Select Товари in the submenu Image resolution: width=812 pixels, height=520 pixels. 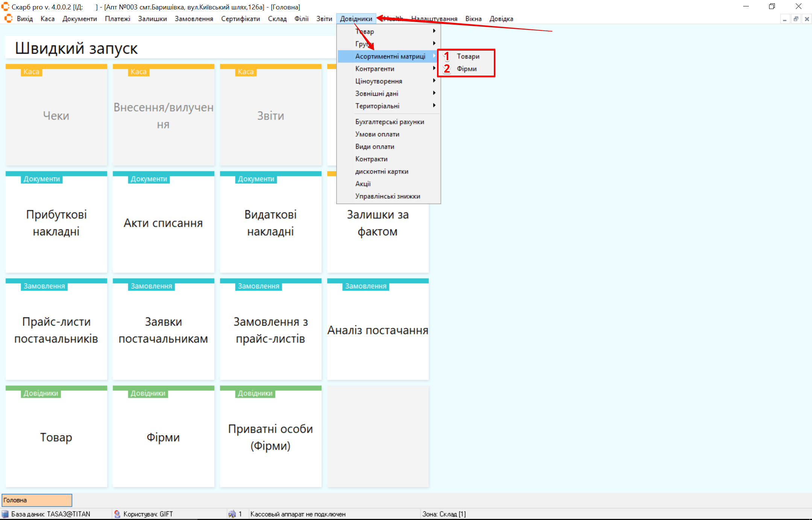[468, 56]
